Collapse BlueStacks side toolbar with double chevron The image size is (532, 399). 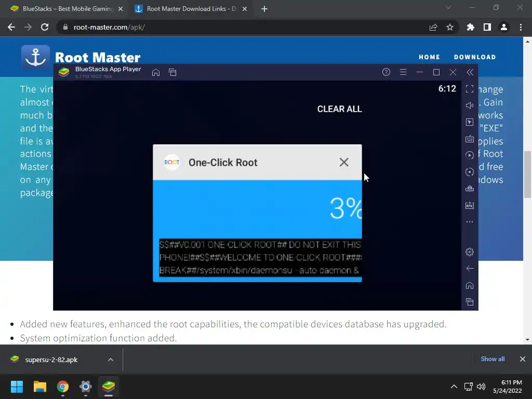coord(470,72)
